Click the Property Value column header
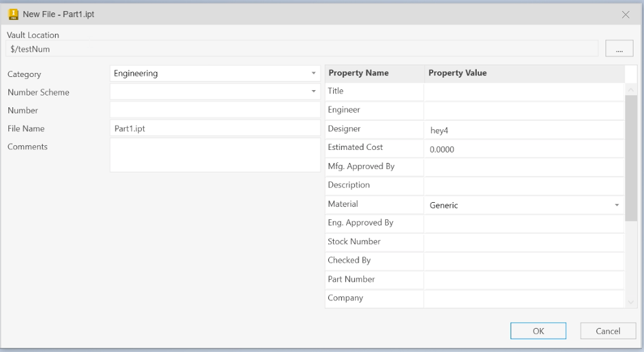644x352 pixels. point(458,73)
